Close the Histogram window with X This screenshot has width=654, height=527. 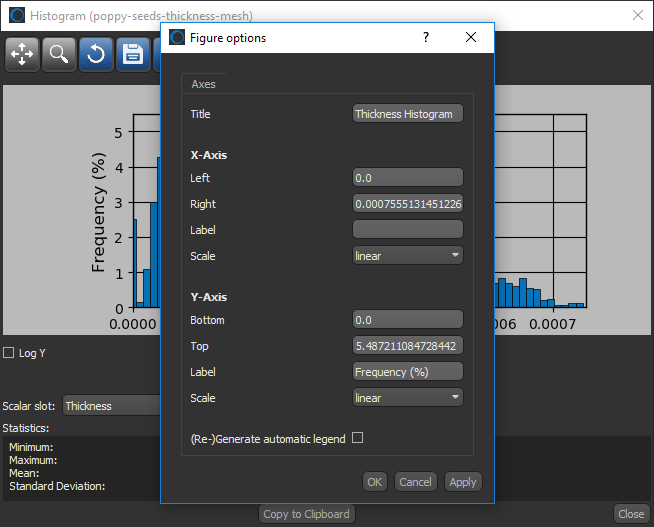(x=638, y=16)
